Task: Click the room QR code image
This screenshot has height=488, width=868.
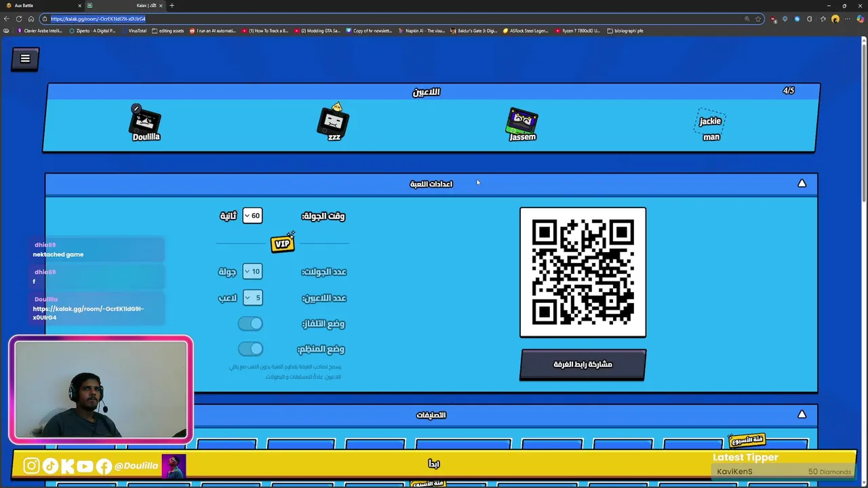Action: point(583,272)
